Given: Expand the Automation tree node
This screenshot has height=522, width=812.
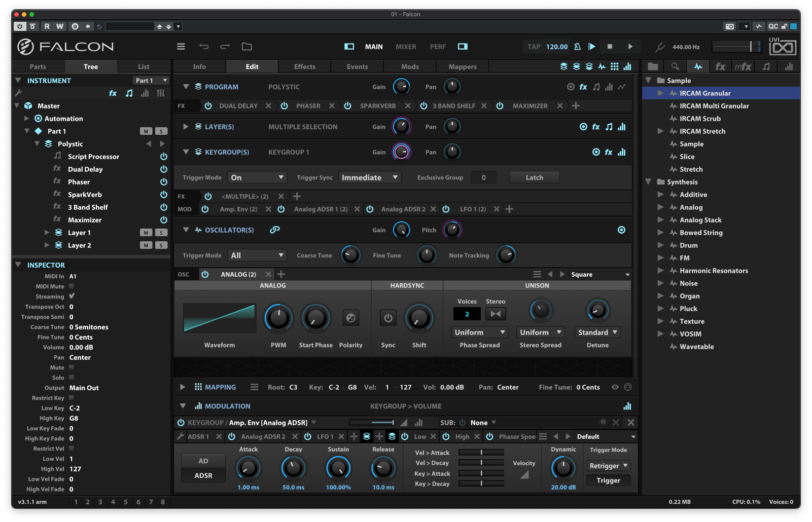Looking at the screenshot, I should coord(26,119).
